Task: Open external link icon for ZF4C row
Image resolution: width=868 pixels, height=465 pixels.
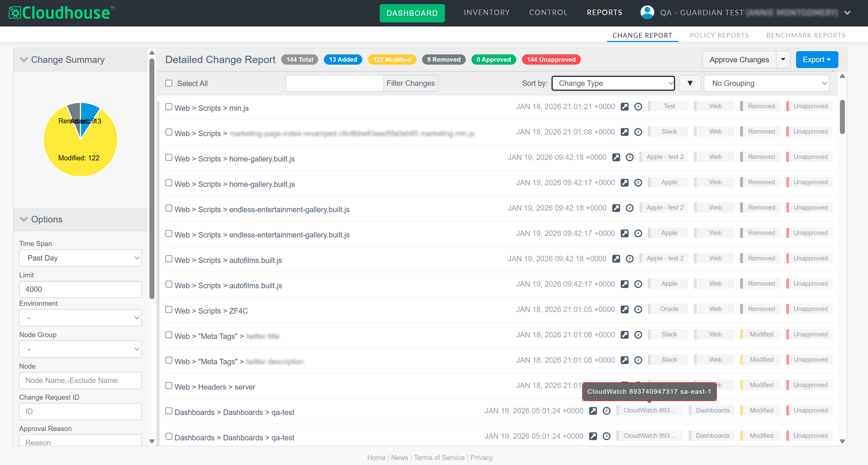Action: (x=624, y=309)
